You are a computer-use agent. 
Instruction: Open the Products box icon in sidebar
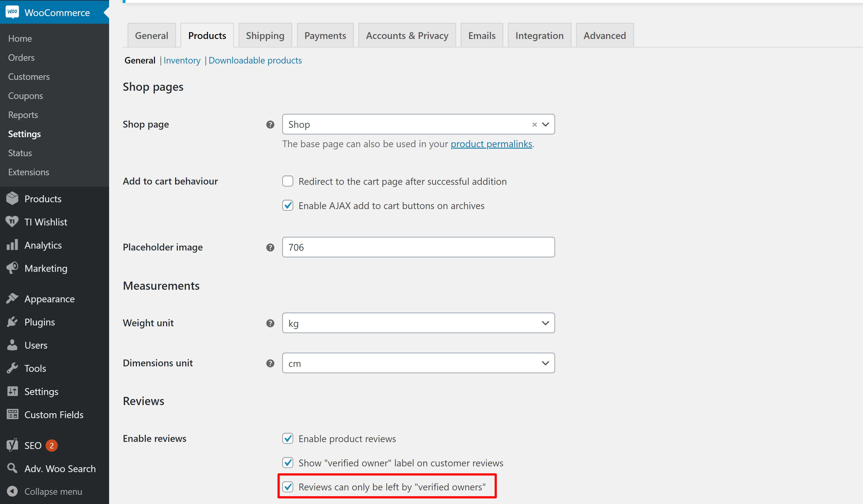(12, 198)
